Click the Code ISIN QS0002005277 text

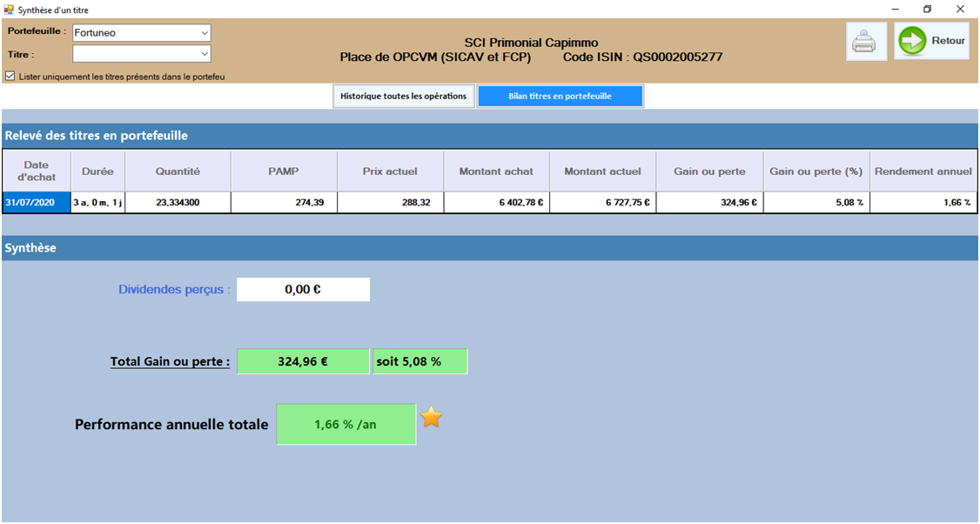pyautogui.click(x=642, y=57)
